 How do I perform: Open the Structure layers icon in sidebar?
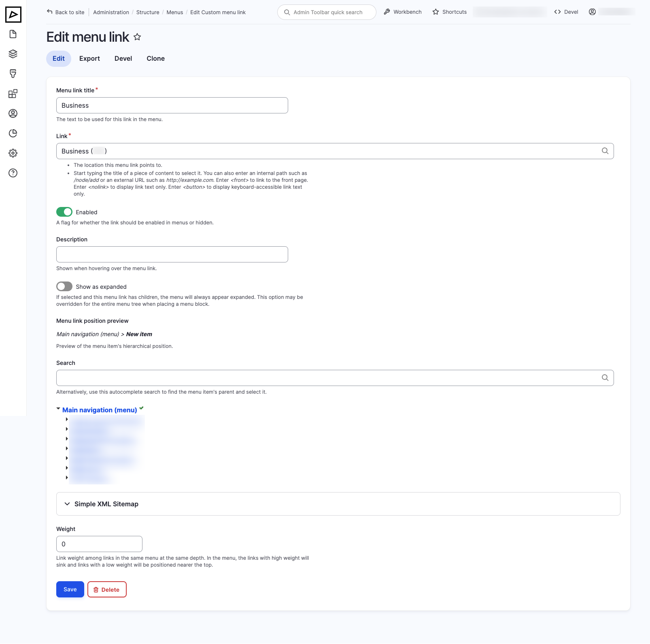(x=13, y=54)
